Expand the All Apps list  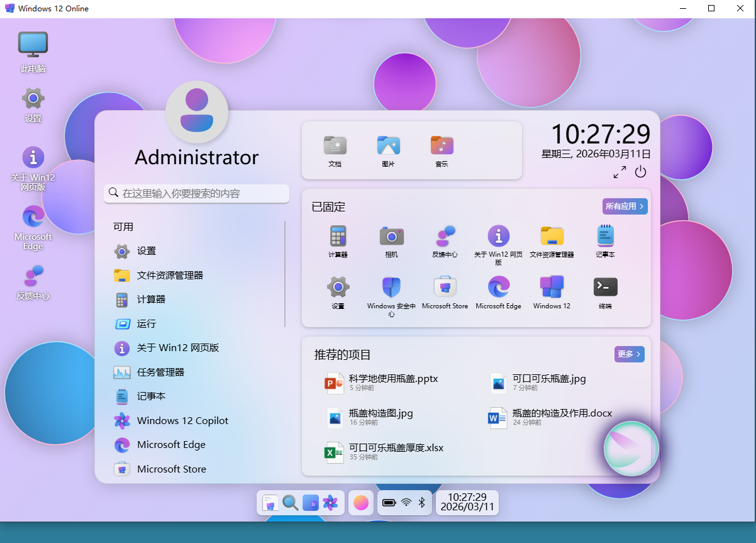point(625,206)
